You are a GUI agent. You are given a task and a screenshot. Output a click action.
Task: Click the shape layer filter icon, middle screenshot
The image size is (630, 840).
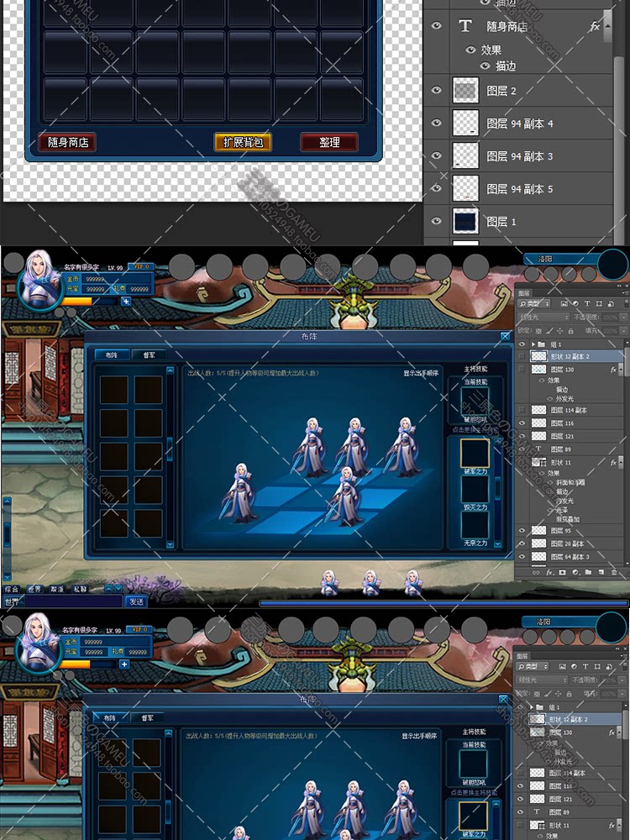click(x=599, y=303)
